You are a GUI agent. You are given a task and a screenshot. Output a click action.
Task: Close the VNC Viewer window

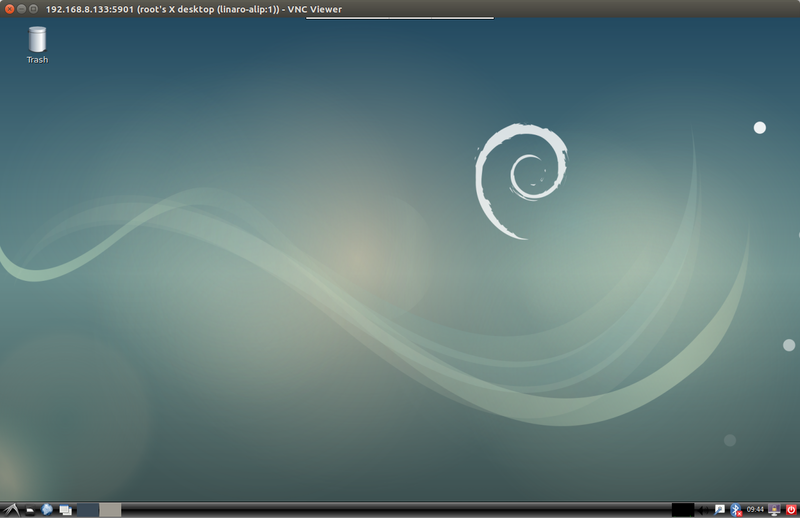(8, 8)
